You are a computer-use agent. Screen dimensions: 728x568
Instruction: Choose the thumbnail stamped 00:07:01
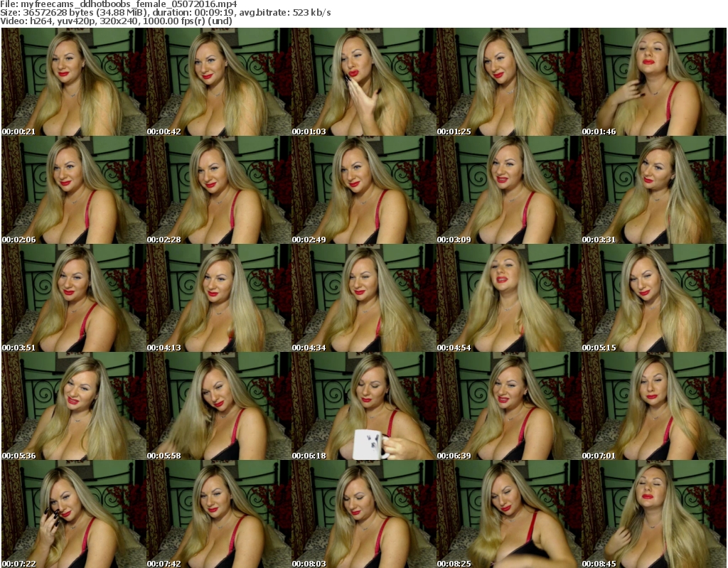tap(654, 406)
